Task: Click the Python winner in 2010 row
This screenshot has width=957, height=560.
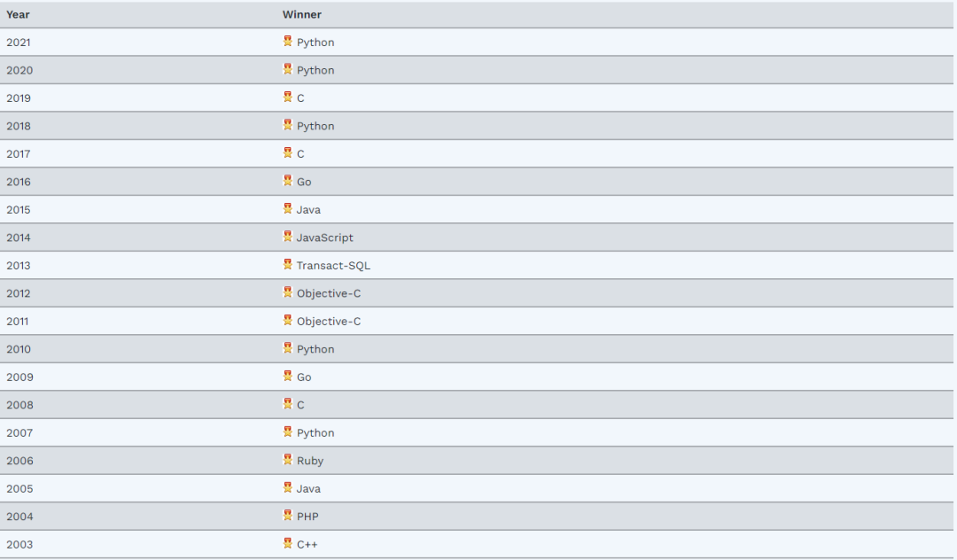Action: [x=315, y=349]
